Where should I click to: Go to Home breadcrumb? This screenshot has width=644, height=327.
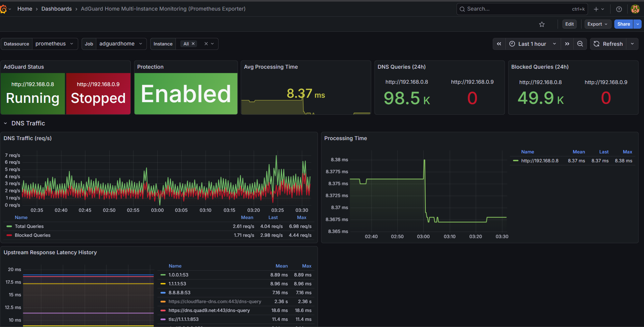[25, 9]
